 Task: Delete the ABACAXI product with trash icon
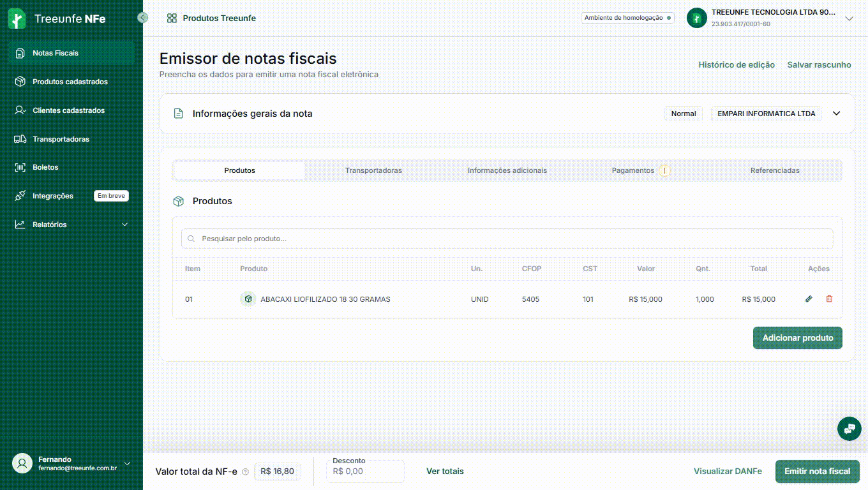pos(829,299)
